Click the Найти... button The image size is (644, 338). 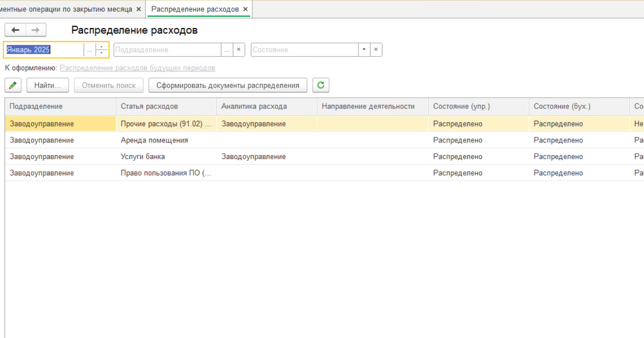pyautogui.click(x=47, y=85)
